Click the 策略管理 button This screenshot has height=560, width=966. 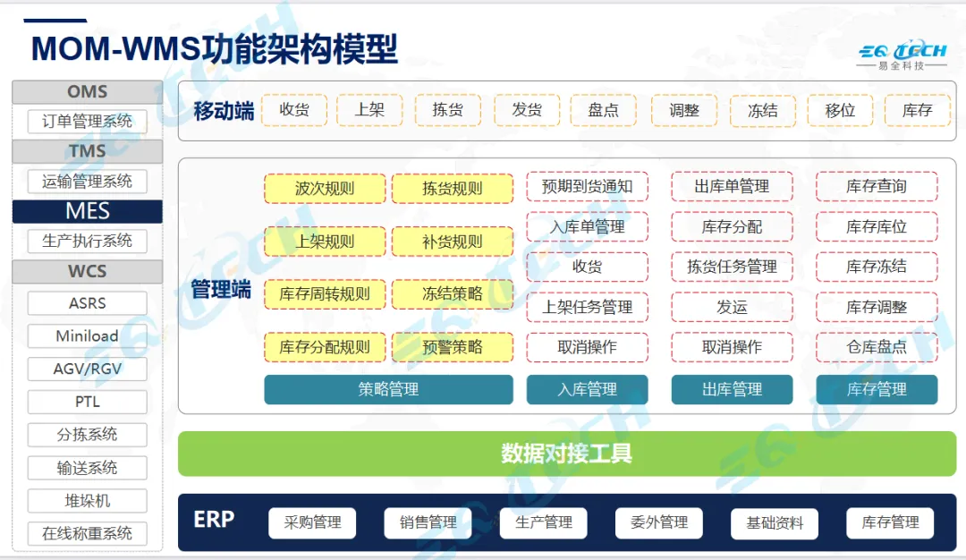(388, 389)
